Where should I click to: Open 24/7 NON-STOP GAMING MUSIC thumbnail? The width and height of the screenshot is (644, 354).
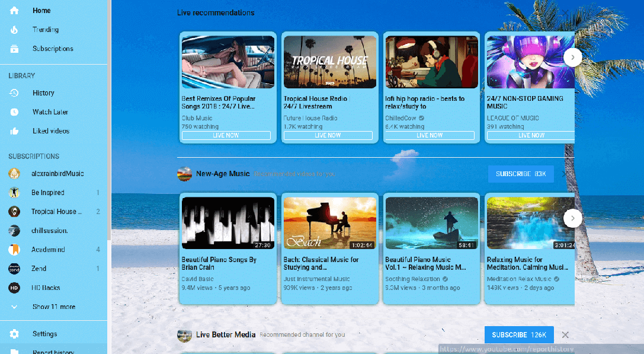point(531,62)
